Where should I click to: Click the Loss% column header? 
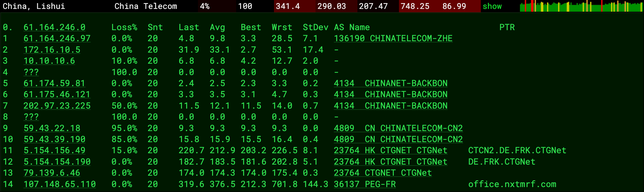[x=124, y=27]
